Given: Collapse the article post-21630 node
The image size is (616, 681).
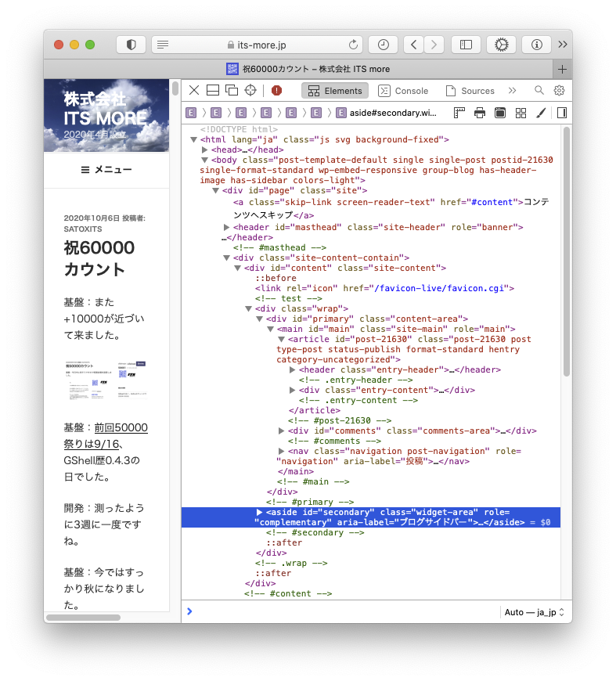Looking at the screenshot, I should click(x=282, y=340).
